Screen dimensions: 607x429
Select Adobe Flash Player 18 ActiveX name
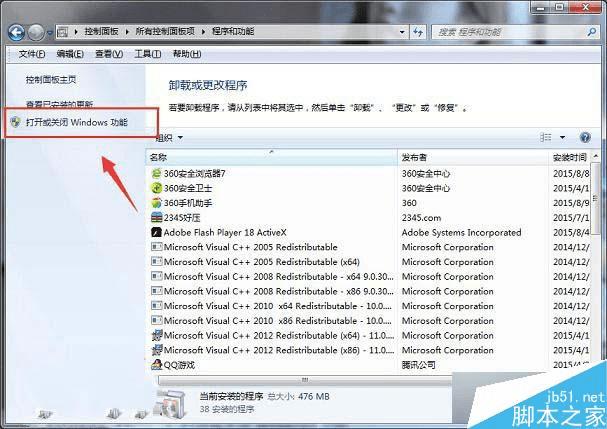tap(225, 232)
